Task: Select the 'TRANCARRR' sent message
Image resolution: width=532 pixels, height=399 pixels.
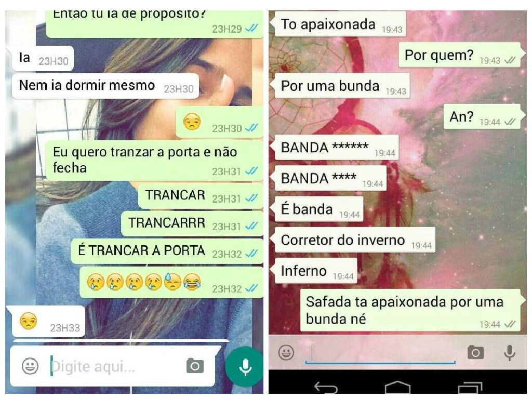Action: click(x=192, y=223)
